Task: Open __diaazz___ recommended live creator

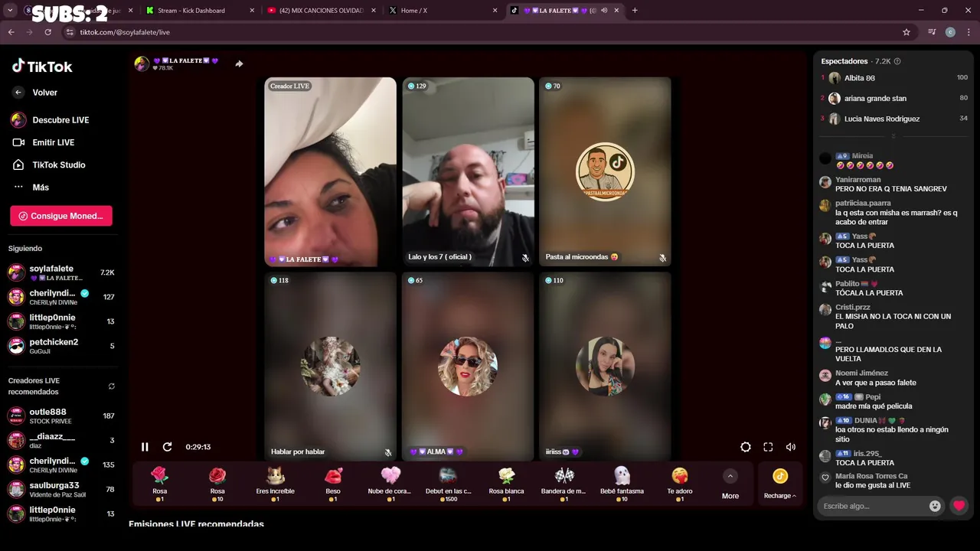Action: click(x=61, y=441)
